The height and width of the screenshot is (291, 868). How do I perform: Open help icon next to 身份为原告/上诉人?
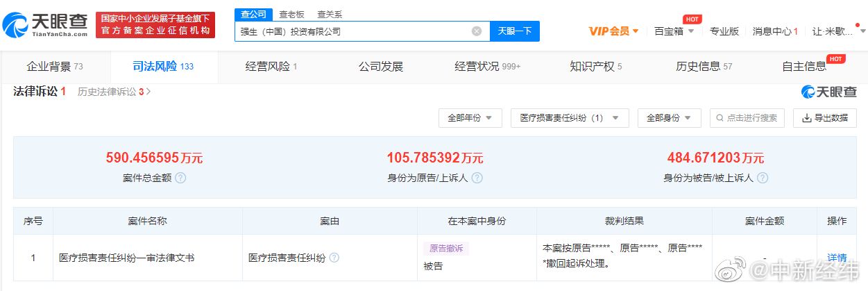477,178
